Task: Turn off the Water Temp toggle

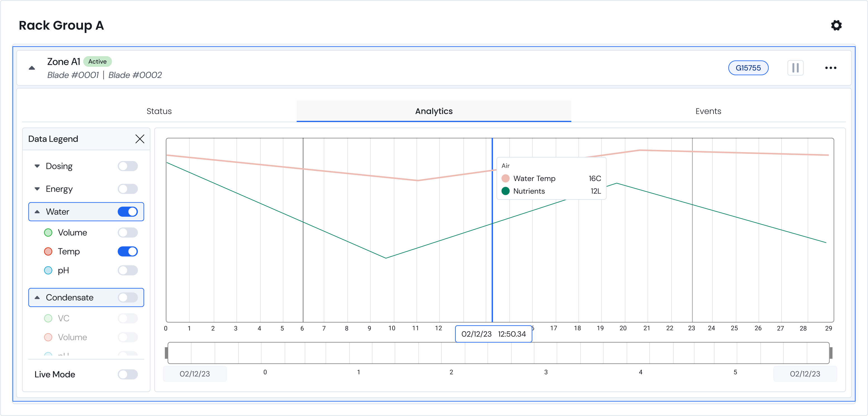Action: [128, 252]
